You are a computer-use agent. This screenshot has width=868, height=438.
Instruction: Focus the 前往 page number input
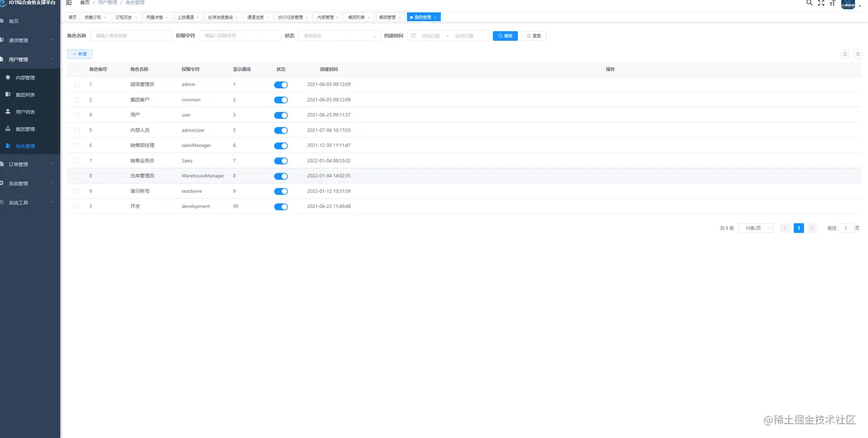pos(846,228)
